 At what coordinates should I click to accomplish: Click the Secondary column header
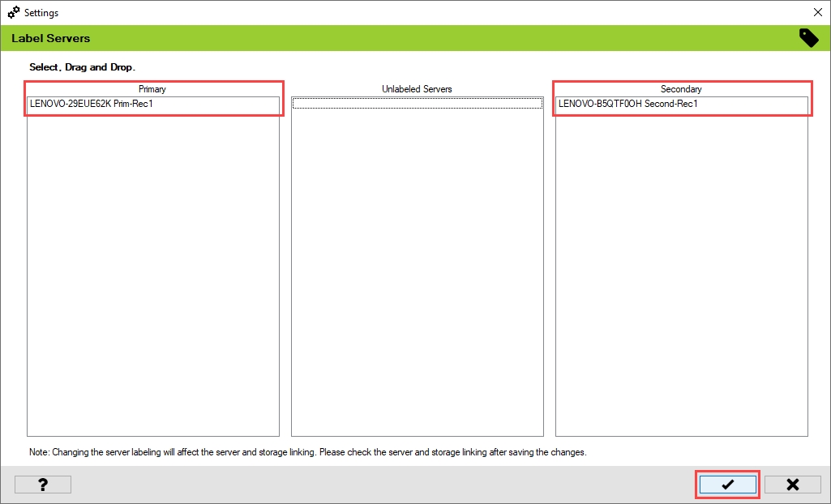pyautogui.click(x=681, y=89)
